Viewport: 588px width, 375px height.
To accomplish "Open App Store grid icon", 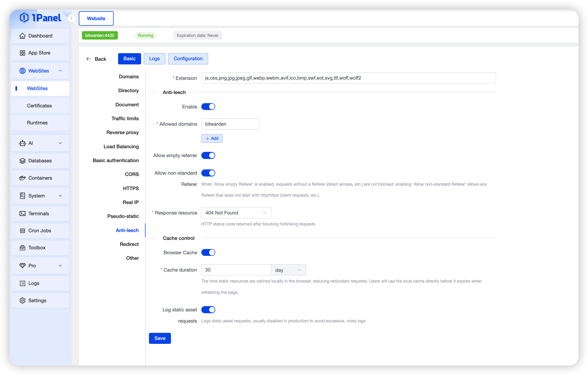I will pos(23,53).
